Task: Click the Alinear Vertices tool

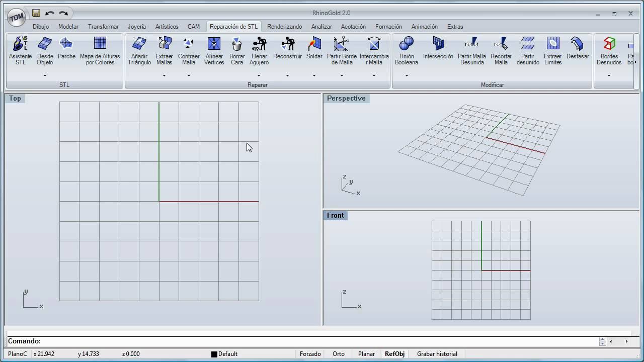Action: tap(214, 51)
